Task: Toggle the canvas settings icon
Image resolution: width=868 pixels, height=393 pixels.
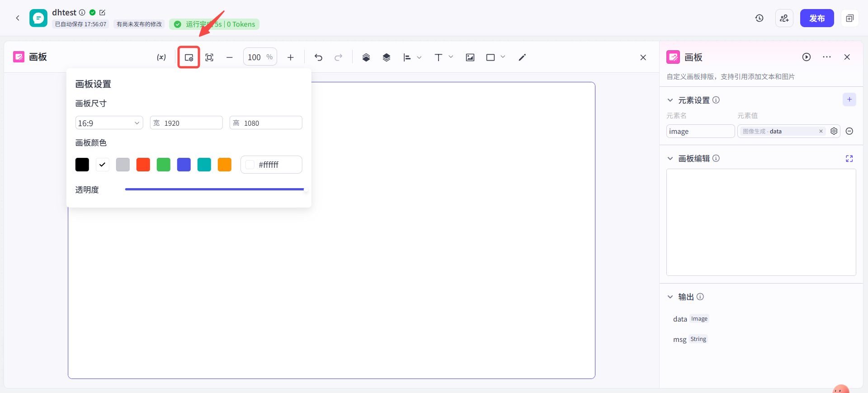Action: click(x=189, y=57)
